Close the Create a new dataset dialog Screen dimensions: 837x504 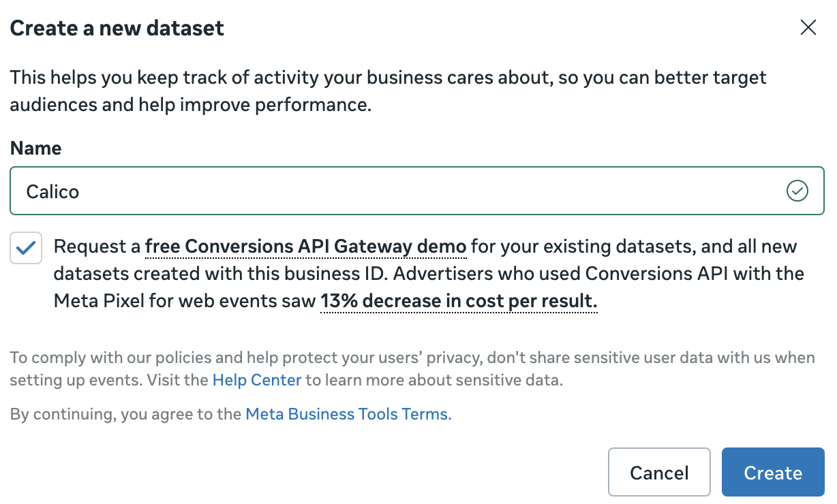tap(808, 27)
